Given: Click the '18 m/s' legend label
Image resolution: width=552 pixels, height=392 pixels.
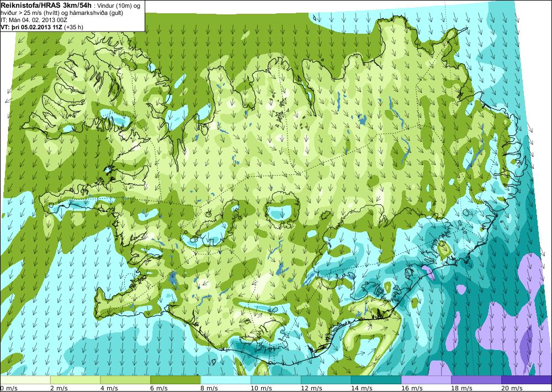Looking at the screenshot, I should click(462, 388).
